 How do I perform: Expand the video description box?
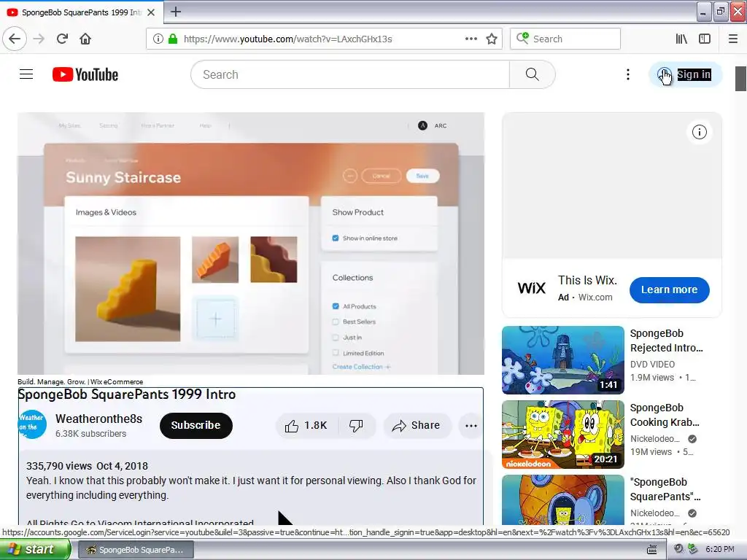coord(251,488)
